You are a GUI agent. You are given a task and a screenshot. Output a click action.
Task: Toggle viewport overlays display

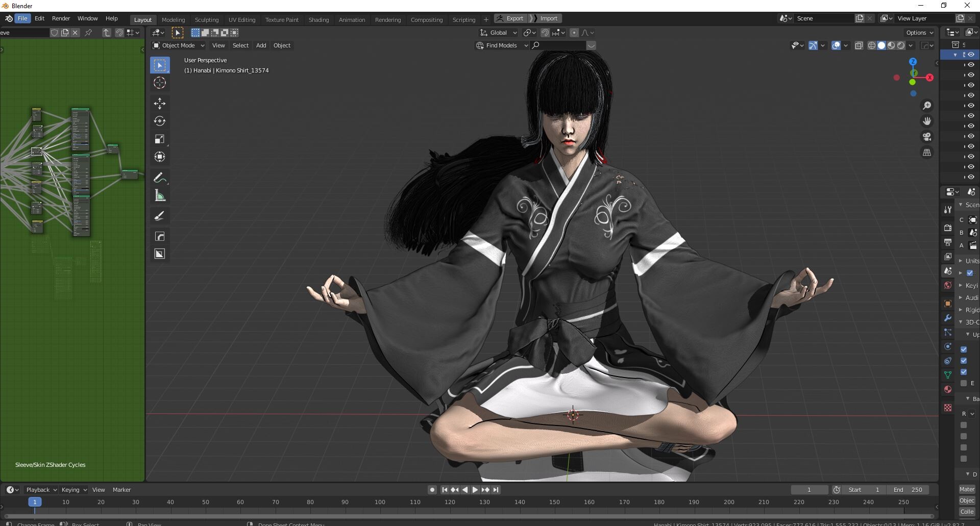point(836,45)
